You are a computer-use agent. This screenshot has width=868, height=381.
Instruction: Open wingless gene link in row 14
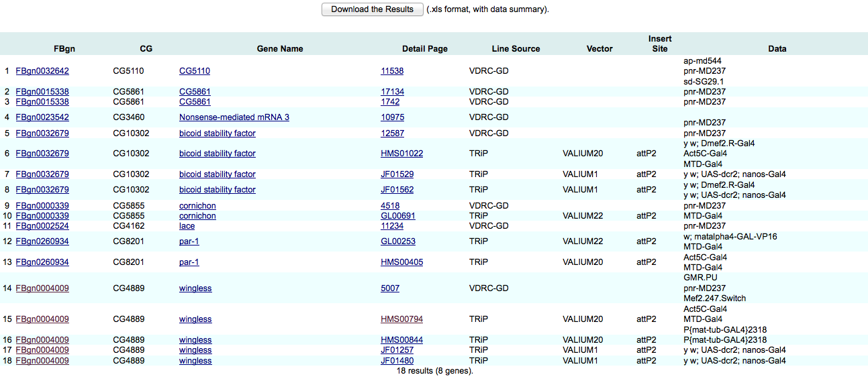point(195,288)
